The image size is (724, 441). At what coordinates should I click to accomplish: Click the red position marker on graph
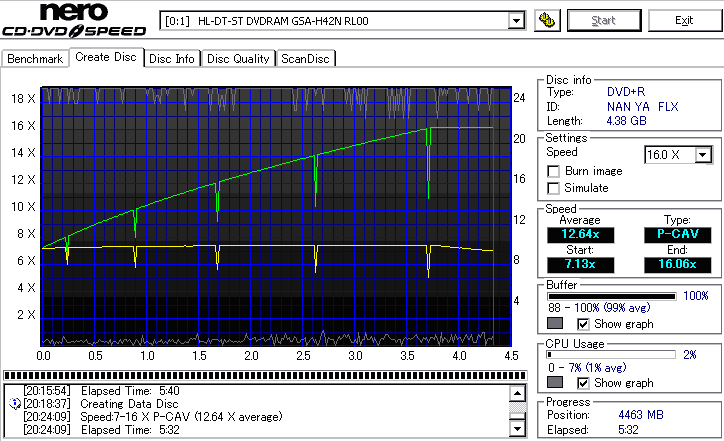(x=493, y=216)
